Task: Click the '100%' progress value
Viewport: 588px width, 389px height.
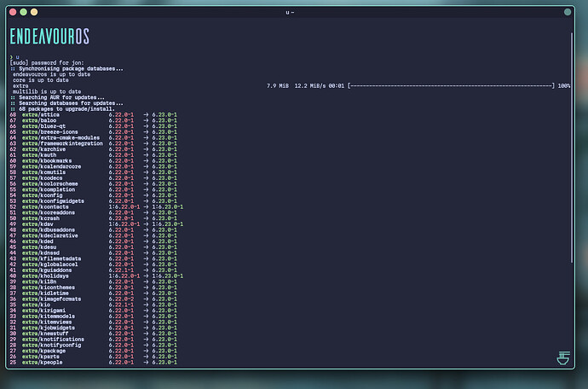Action: pyautogui.click(x=563, y=86)
